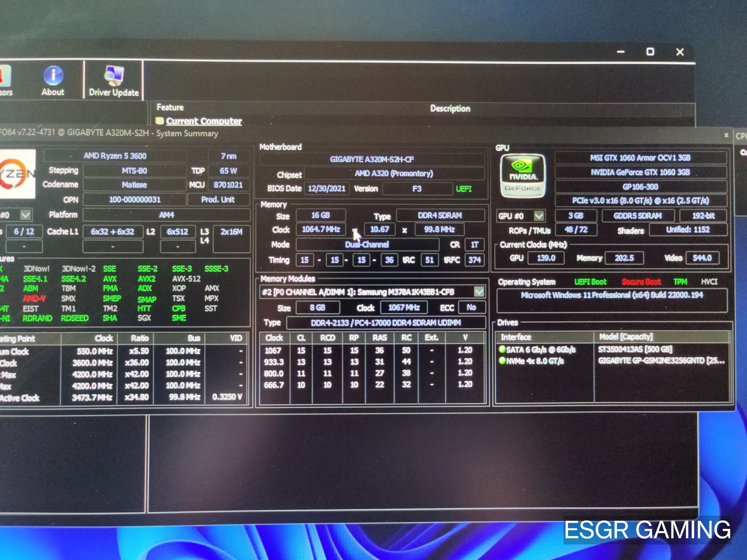Click the Stepping MTS-B0 field
This screenshot has height=560, width=747.
(135, 171)
